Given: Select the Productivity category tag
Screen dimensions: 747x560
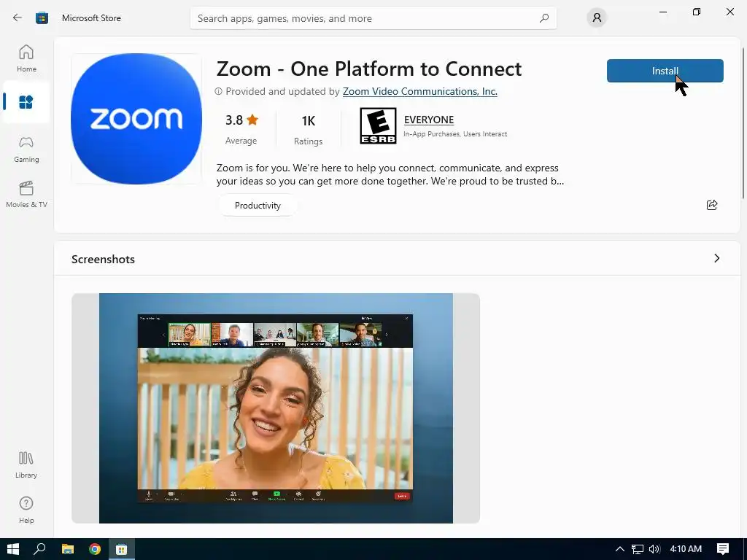Looking at the screenshot, I should point(258,205).
